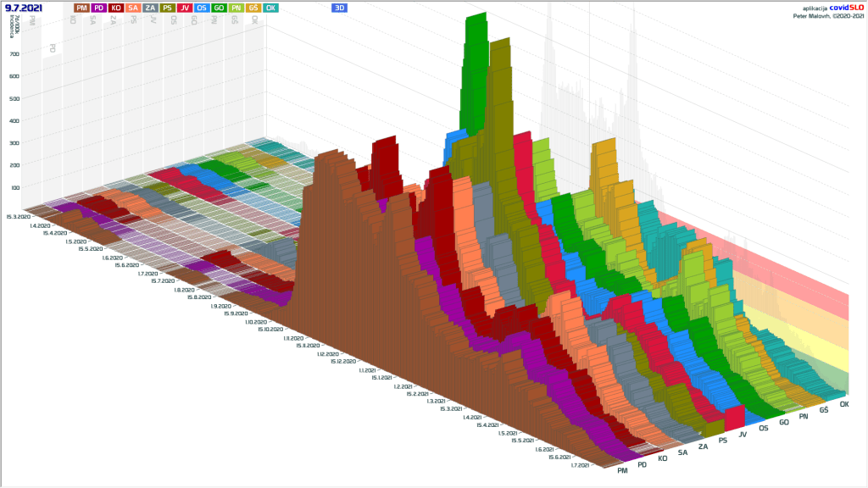Toggle the brown PM region button in top legend
Image resolution: width=868 pixels, height=488 pixels.
coord(81,8)
